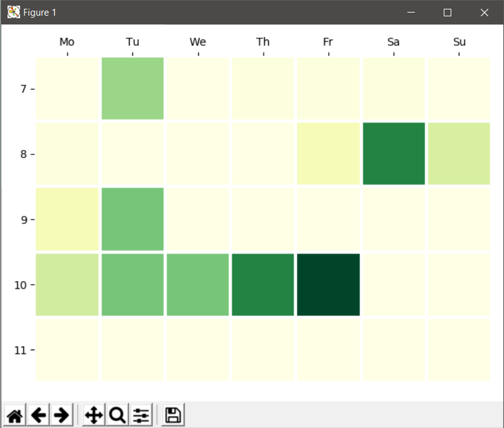504x428 pixels.
Task: Go forward to the next view
Action: click(62, 415)
